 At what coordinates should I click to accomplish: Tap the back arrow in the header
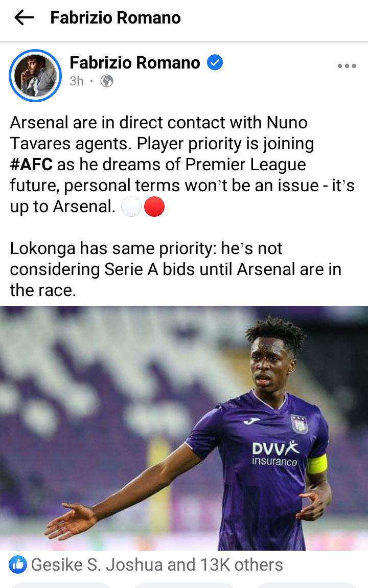[x=24, y=17]
